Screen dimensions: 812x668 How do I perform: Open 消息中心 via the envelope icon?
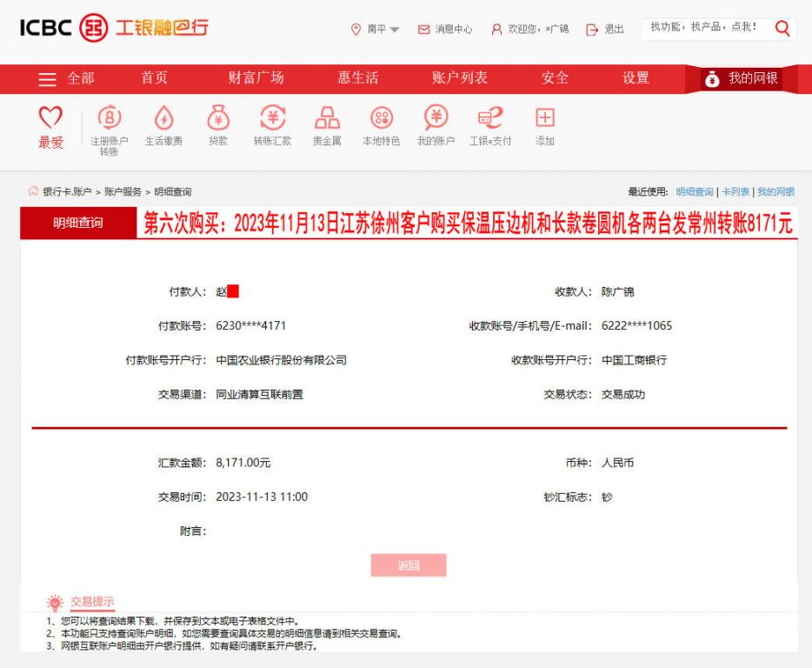click(x=422, y=28)
